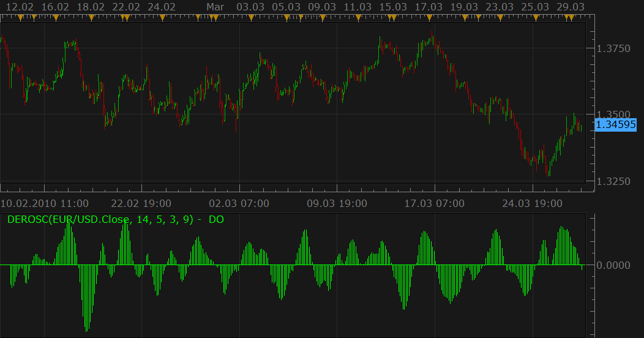Select the orange marker beneath the 11.03 date
This screenshot has width=644, height=338.
358,18
